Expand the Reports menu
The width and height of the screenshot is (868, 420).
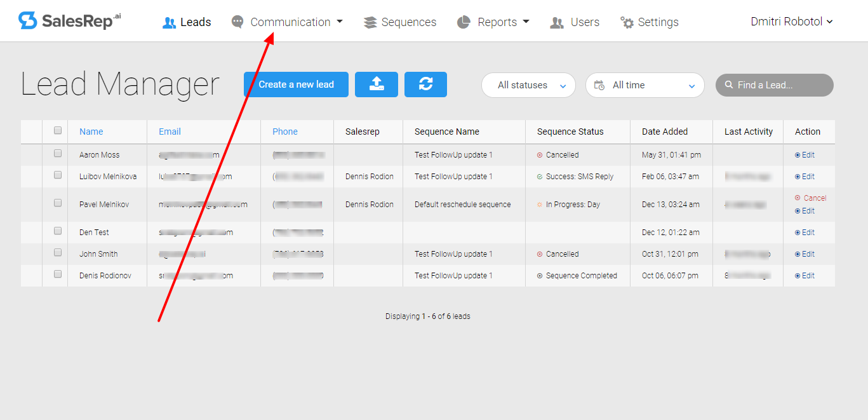coord(493,22)
